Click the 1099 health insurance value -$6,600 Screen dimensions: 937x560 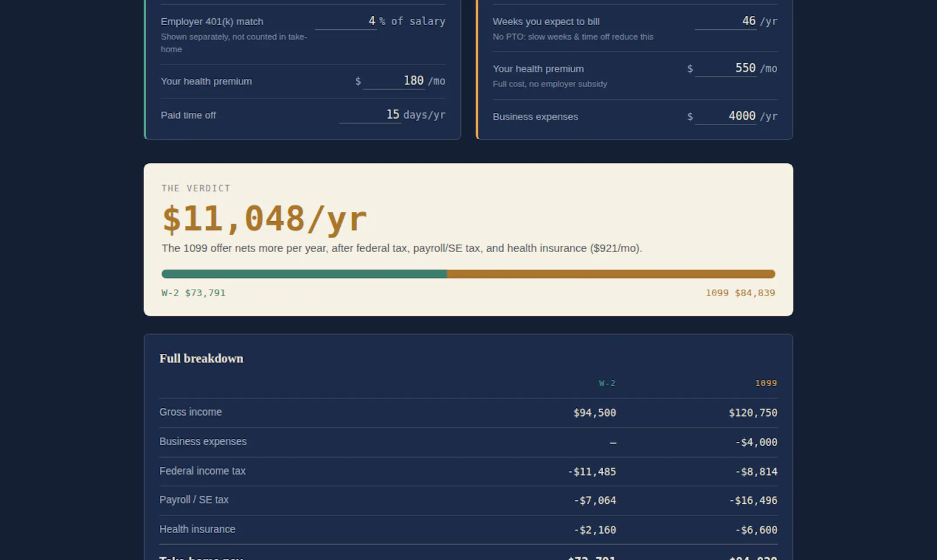756,530
